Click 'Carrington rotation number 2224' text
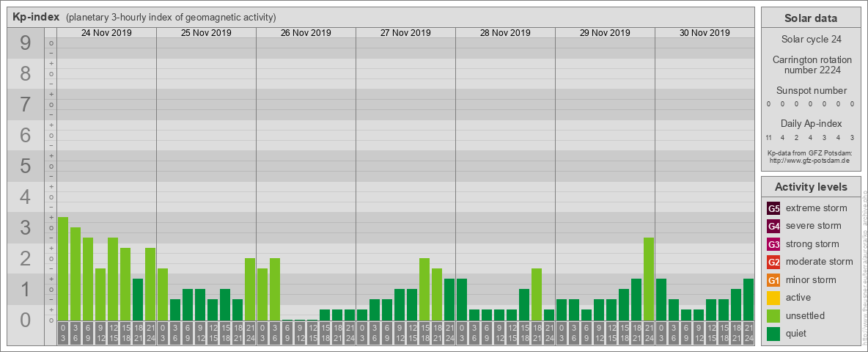This screenshot has height=352, width=868. [812, 65]
